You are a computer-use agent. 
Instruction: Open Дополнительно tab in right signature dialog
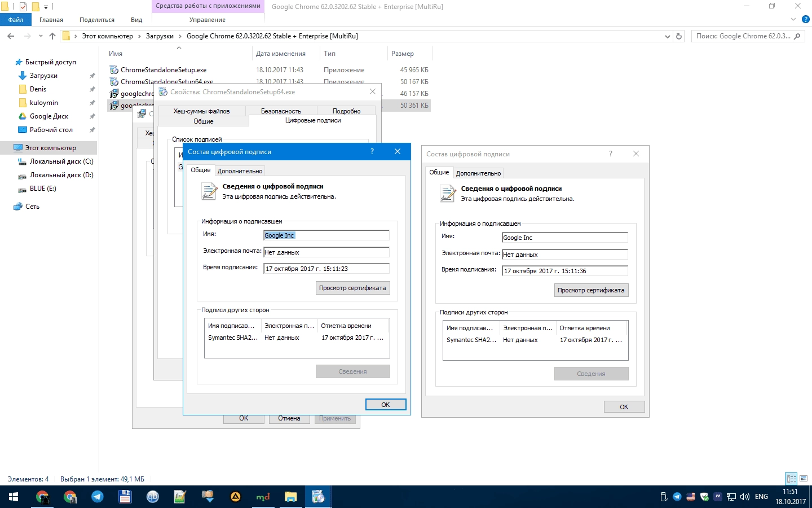pos(478,173)
